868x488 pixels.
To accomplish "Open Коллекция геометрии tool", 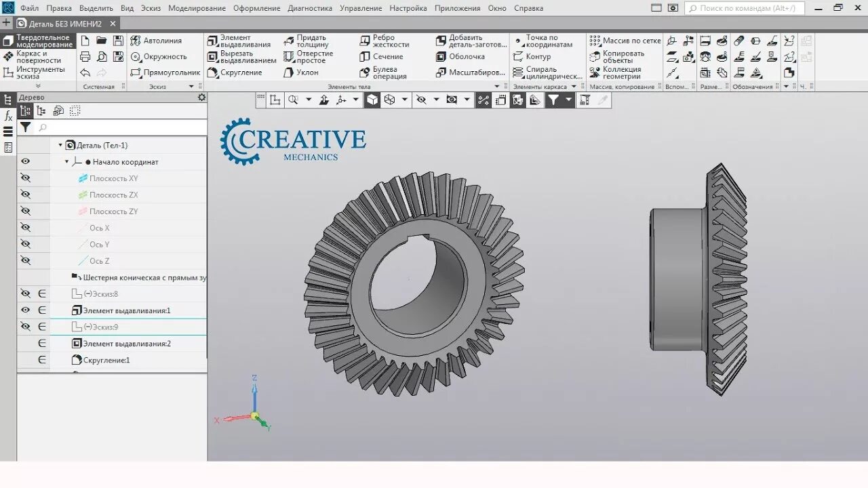I will point(615,73).
